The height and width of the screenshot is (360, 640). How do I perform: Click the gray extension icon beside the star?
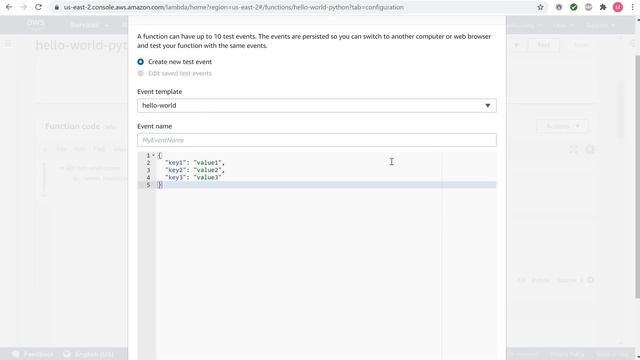559,7
